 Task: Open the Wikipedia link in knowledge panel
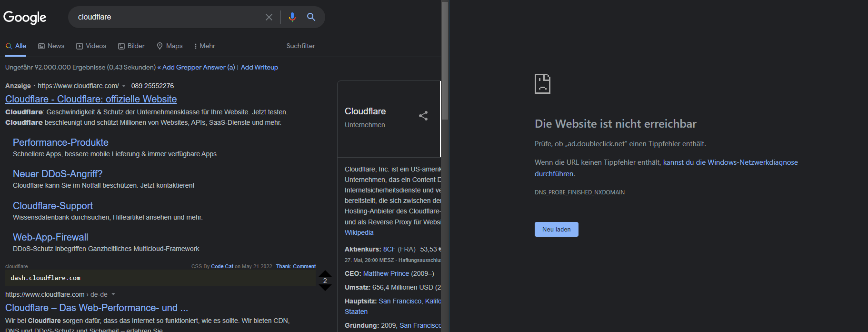coord(359,232)
